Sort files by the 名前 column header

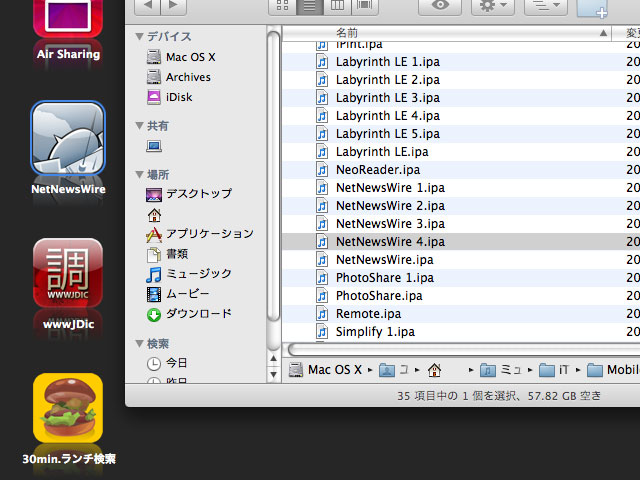(x=447, y=33)
